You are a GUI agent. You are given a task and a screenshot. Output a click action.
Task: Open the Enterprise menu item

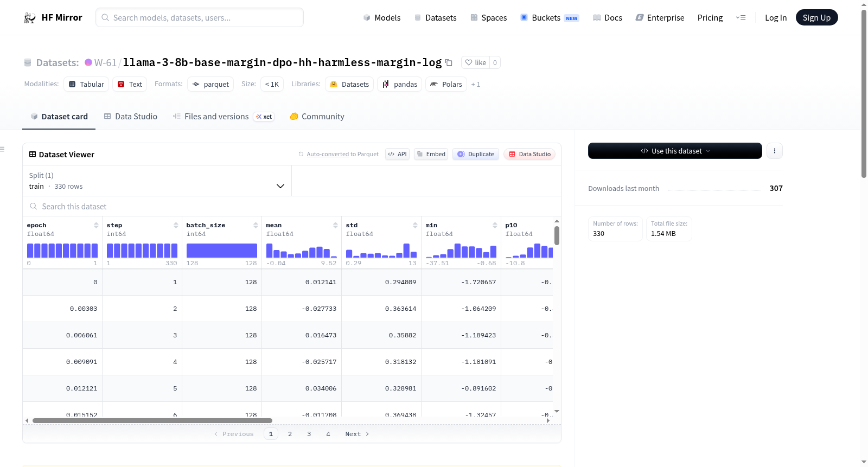[660, 18]
